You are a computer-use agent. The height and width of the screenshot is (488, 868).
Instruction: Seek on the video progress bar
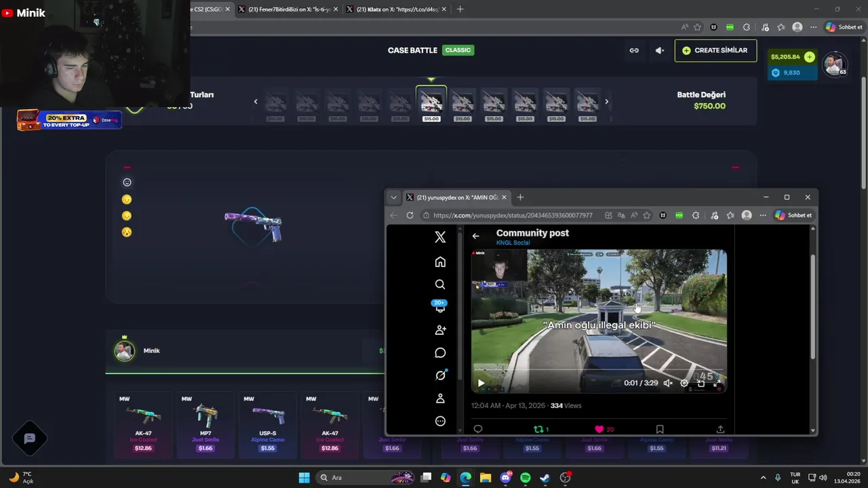[x=599, y=370]
